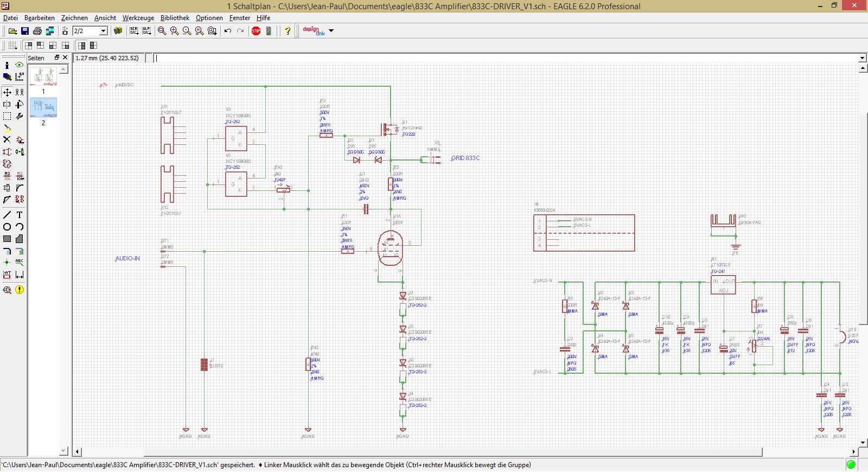The image size is (868, 472).
Task: Open the Fenster menu
Action: click(240, 18)
